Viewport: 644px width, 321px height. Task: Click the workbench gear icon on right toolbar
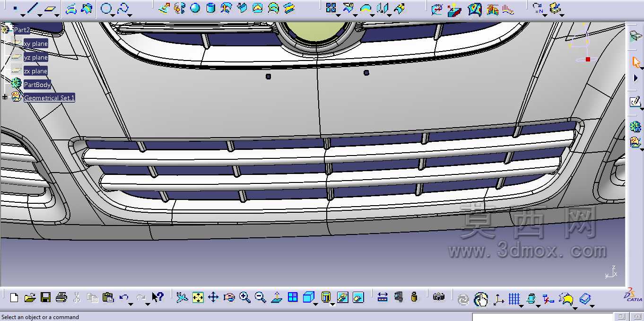635,126
